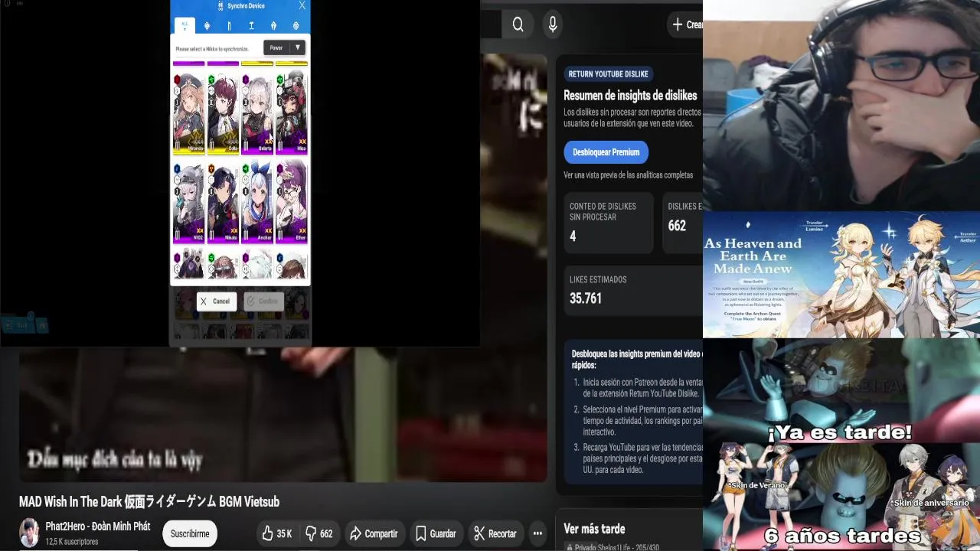Open the Power sort dropdown
This screenshot has width=980, height=551.
(x=284, y=47)
